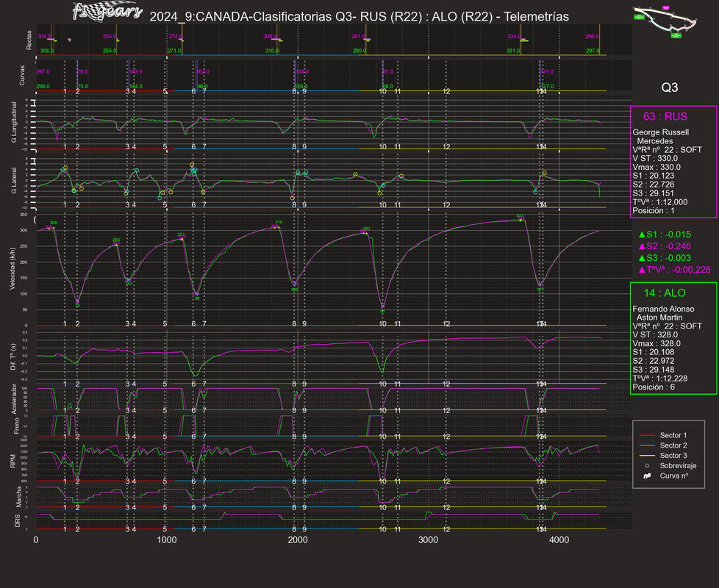Click the 'Marcha' axis label
Image resolution: width=719 pixels, height=588 pixels.
(19, 497)
